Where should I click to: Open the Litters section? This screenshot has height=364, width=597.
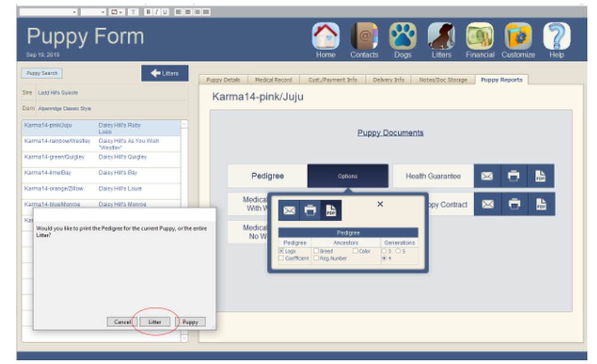[x=441, y=36]
